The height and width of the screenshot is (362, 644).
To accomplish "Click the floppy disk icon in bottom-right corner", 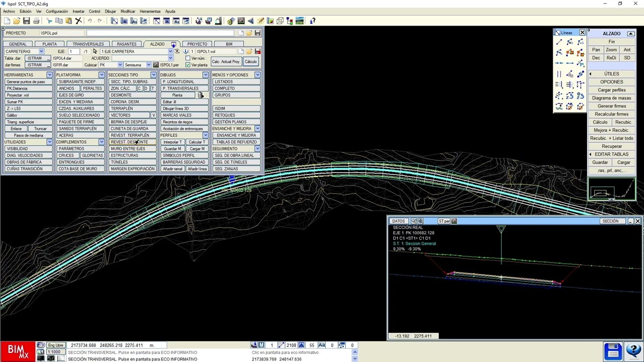I will [613, 351].
